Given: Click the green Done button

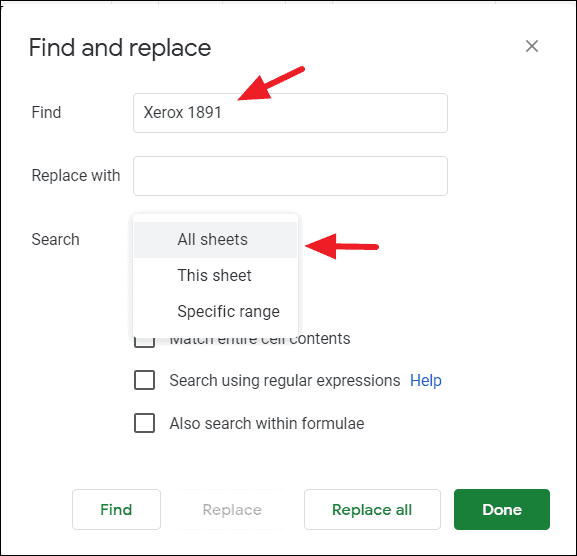Looking at the screenshot, I should [x=502, y=510].
